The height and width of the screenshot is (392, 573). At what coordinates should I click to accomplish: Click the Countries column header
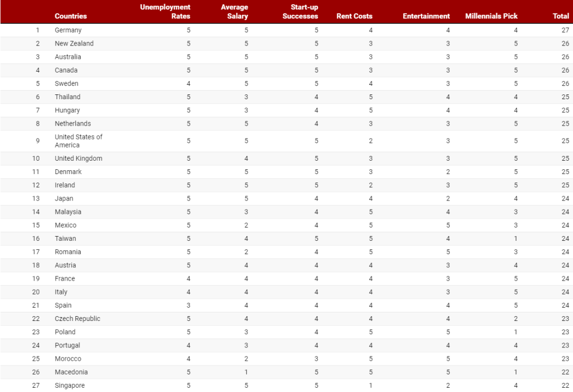tap(71, 16)
